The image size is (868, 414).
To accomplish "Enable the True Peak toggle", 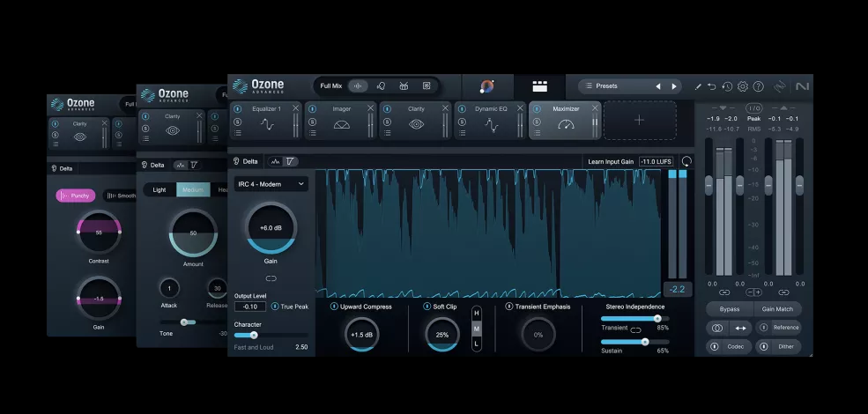I will [275, 307].
